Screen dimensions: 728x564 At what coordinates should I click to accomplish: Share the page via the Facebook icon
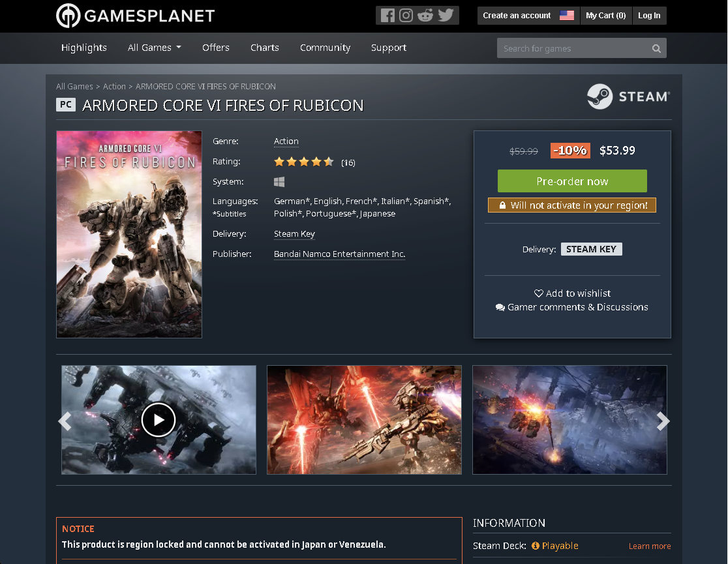[x=387, y=15]
